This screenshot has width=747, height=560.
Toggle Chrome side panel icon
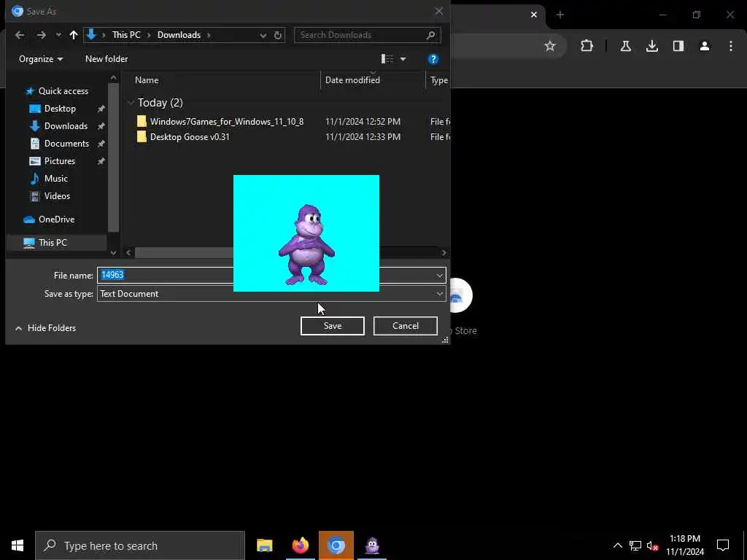(x=678, y=46)
